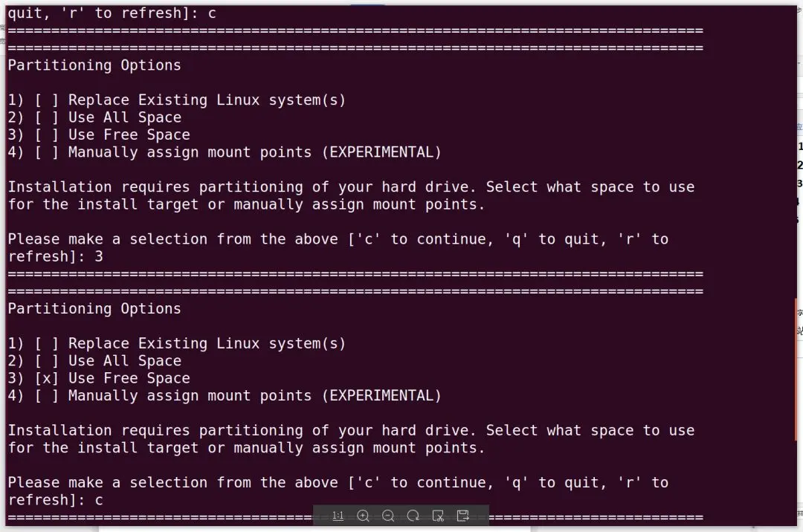Click the lower Partitioning Options heading

click(x=94, y=309)
